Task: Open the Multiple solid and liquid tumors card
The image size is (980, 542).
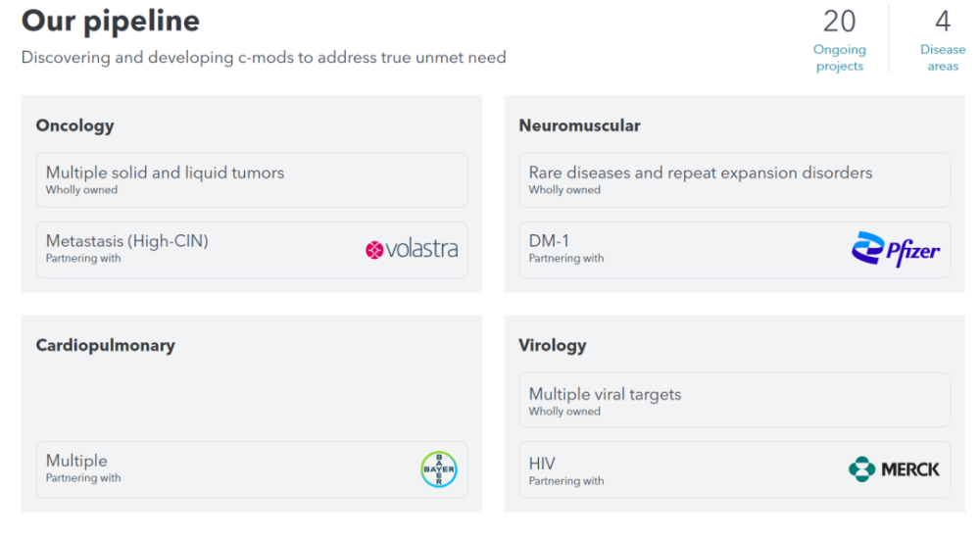Action: tap(252, 180)
